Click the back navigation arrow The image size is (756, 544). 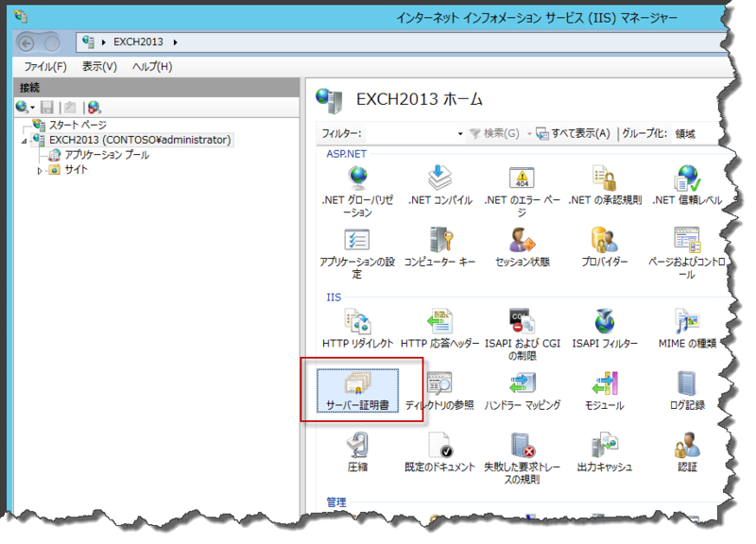(26, 43)
